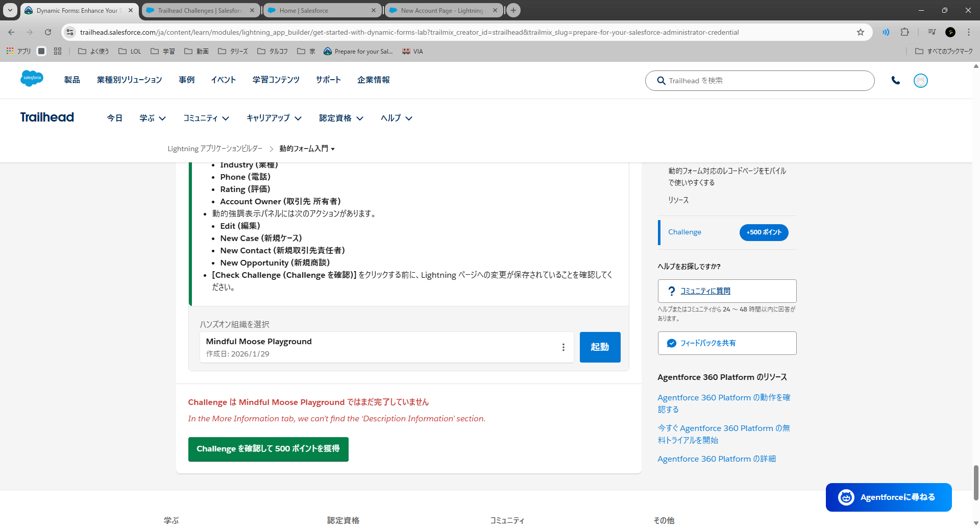
Task: Open the 学習コンテンツ menu
Action: pyautogui.click(x=276, y=80)
